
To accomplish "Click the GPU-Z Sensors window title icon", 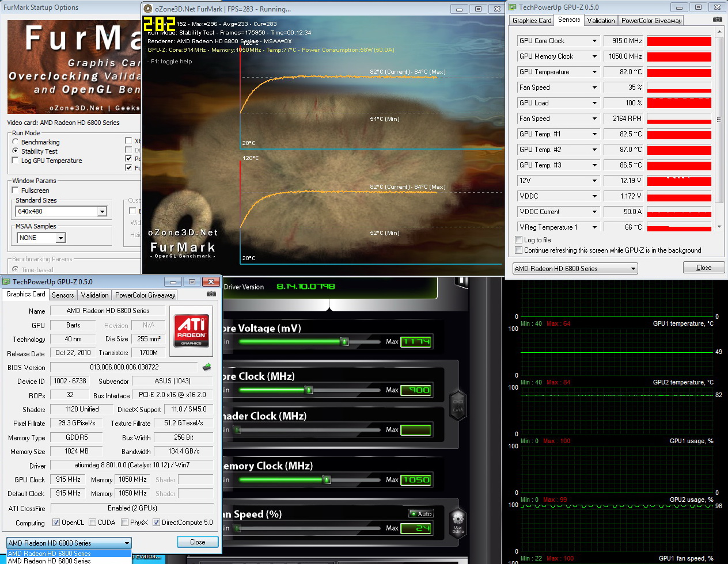I will pyautogui.click(x=512, y=7).
